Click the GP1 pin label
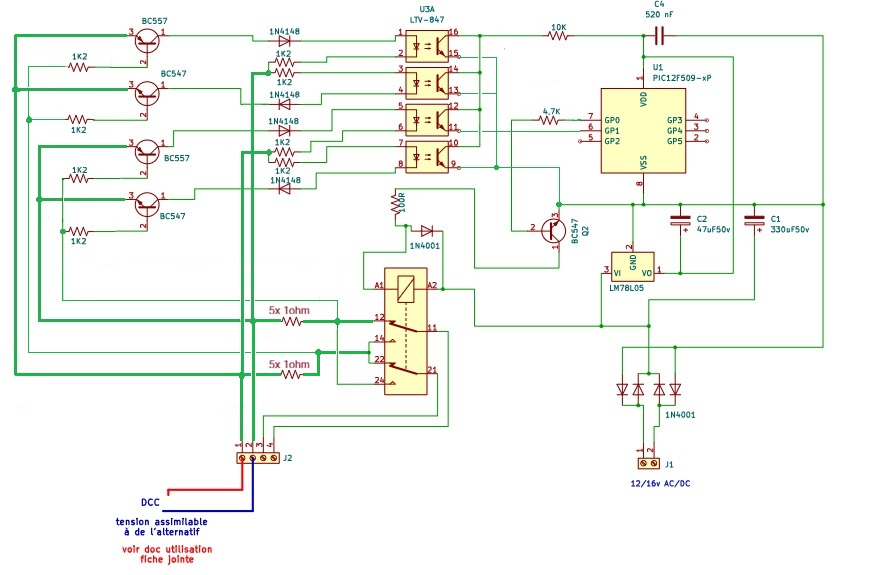The height and width of the screenshot is (575, 877). [x=612, y=131]
